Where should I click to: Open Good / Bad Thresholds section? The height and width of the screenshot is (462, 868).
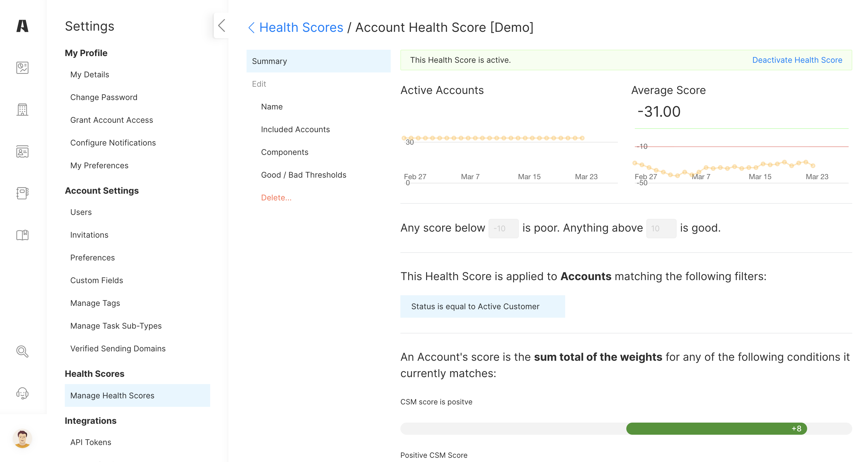coord(303,175)
